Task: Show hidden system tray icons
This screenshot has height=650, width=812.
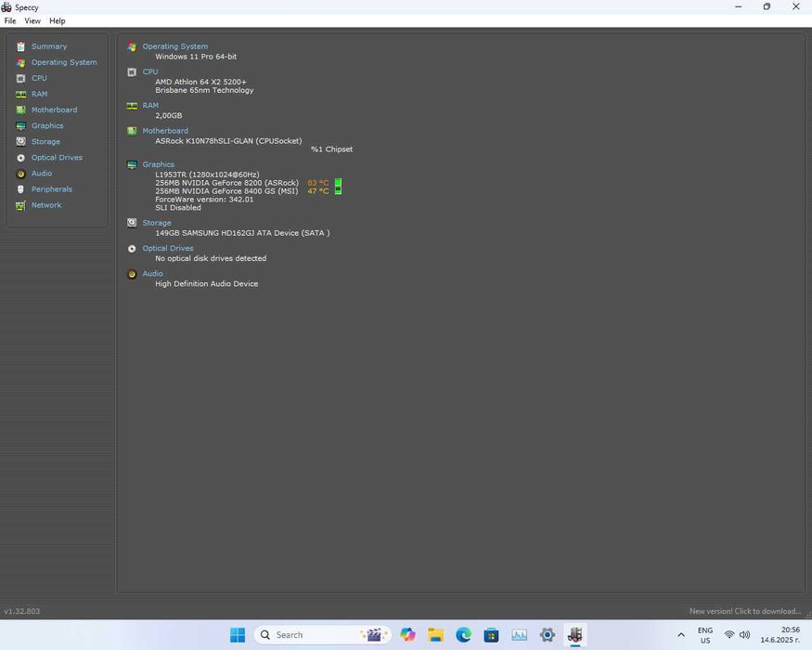Action: (681, 635)
